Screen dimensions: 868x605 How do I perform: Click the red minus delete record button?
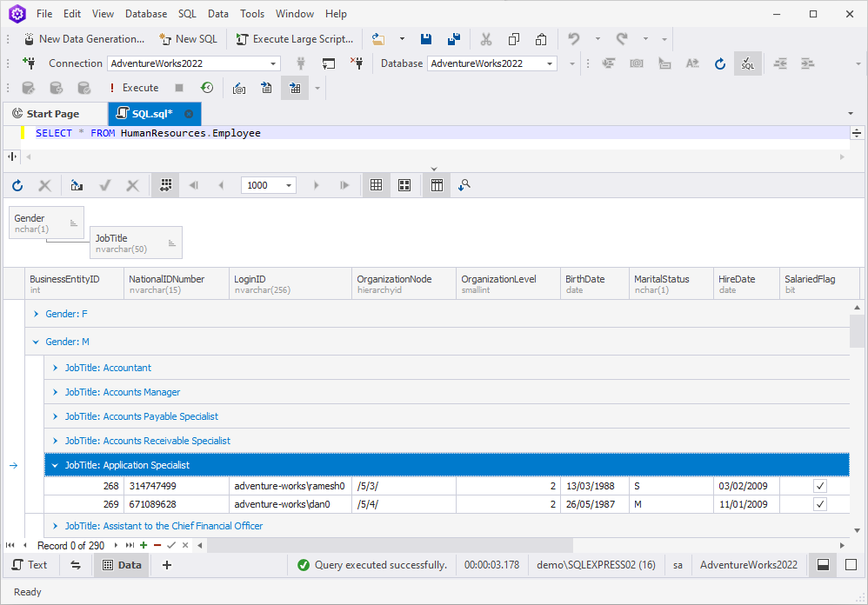pos(157,545)
